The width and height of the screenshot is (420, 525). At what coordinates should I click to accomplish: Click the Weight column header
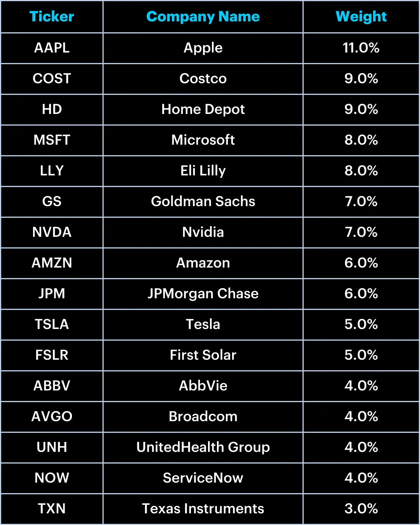[x=361, y=17]
